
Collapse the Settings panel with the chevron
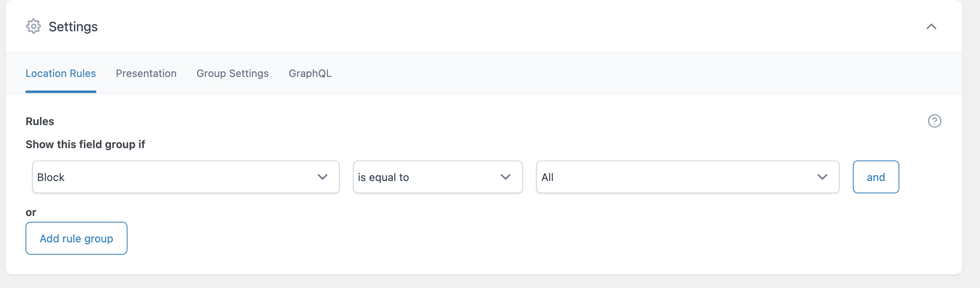point(931,27)
